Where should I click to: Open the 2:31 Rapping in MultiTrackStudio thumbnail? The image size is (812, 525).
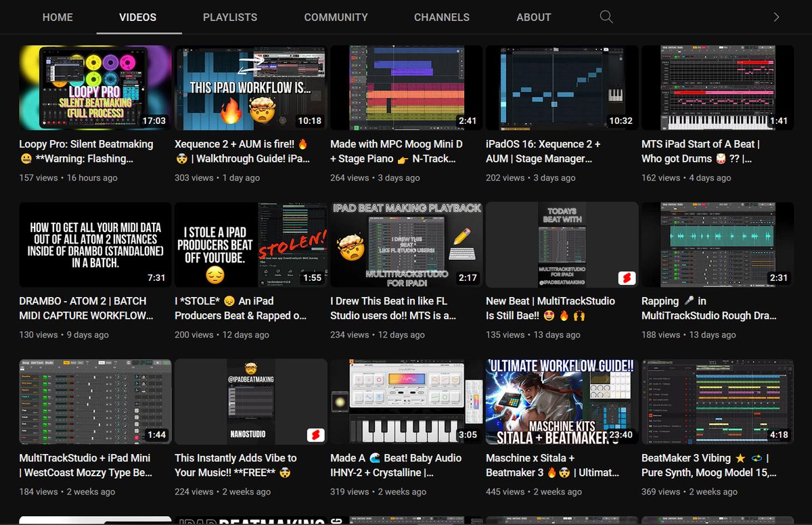[x=718, y=244]
